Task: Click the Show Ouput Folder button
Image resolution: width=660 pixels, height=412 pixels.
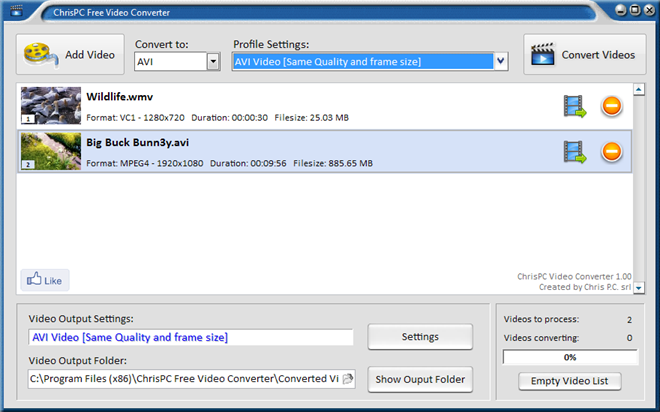Action: (420, 380)
